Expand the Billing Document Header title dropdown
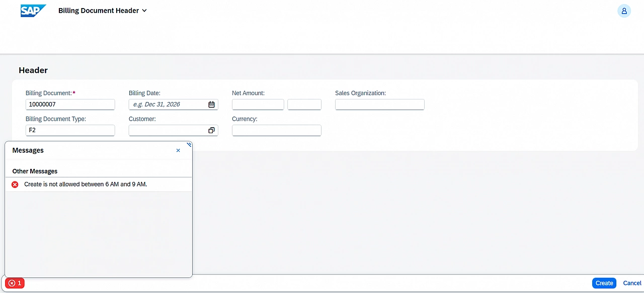Image resolution: width=644 pixels, height=293 pixels. coord(144,10)
